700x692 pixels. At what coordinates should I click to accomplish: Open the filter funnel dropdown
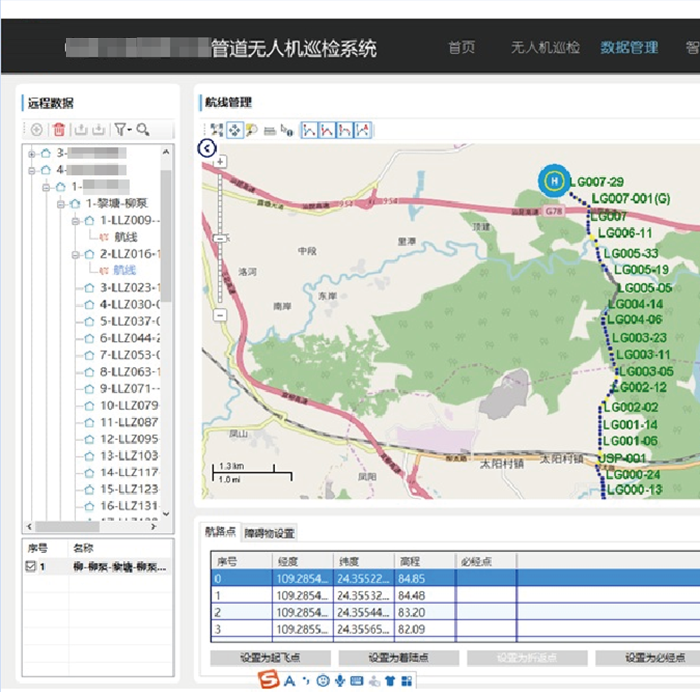tap(121, 129)
